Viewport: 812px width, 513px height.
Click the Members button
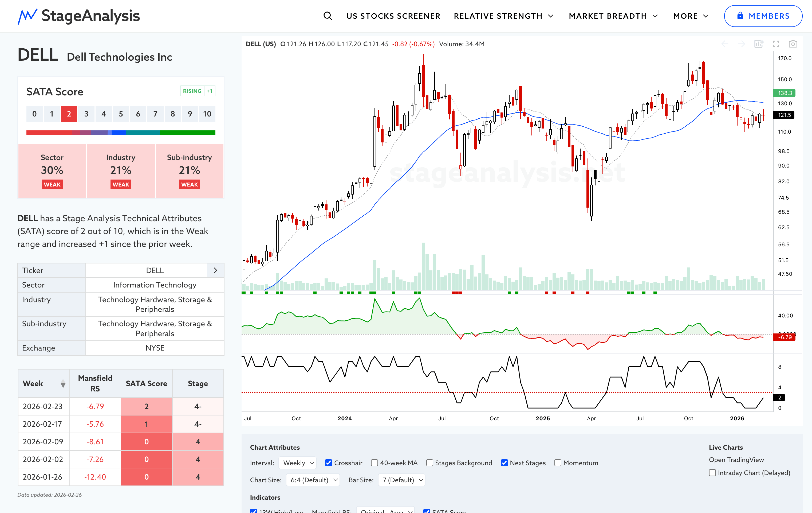[763, 16]
